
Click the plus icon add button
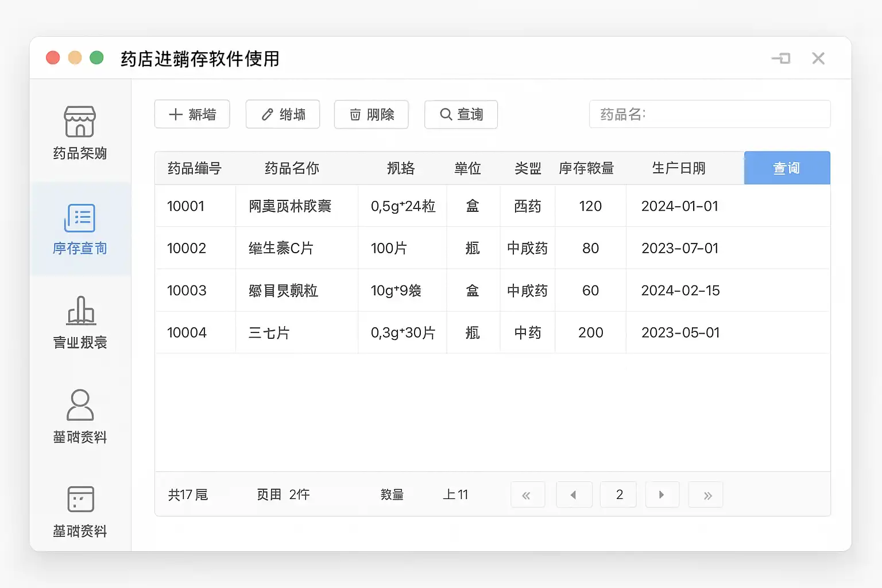192,114
